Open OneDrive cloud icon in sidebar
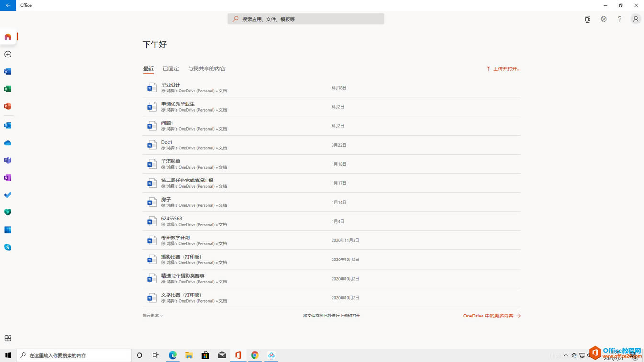 [8, 143]
